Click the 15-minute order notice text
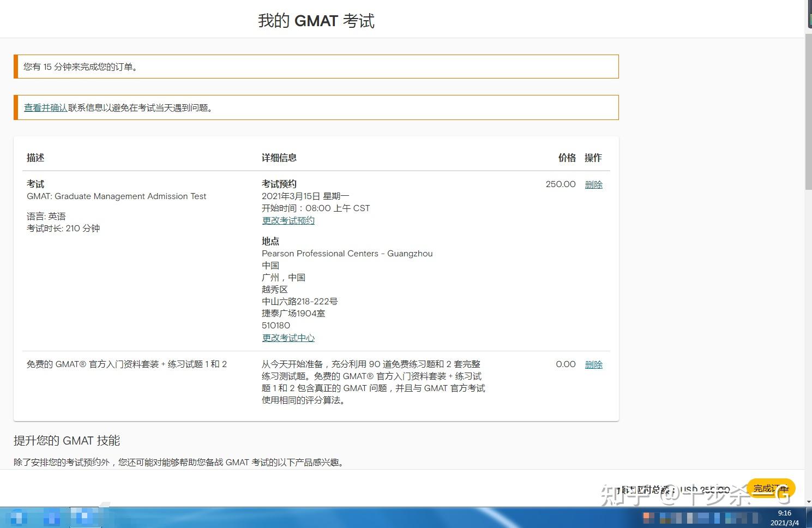812x528 pixels. click(82, 67)
